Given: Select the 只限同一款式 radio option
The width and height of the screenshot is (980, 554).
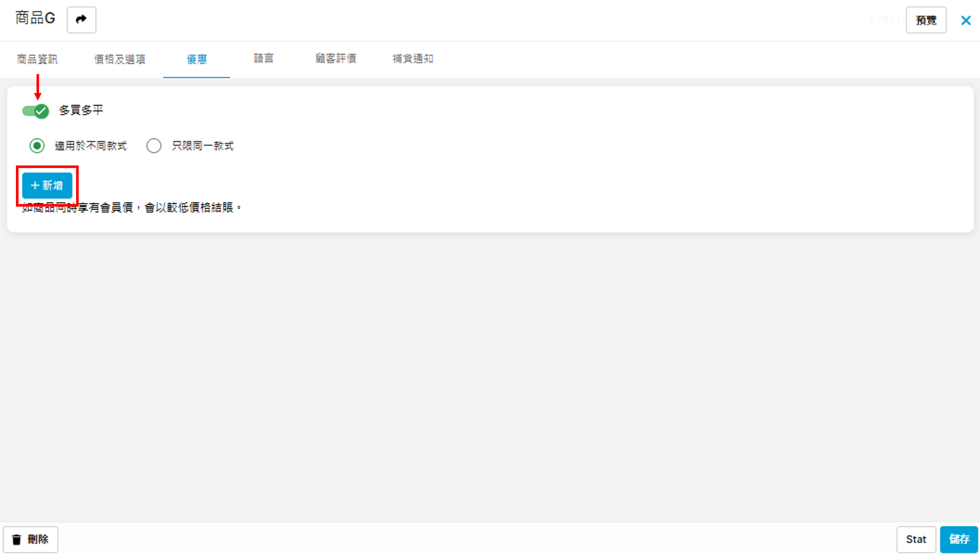Looking at the screenshot, I should pyautogui.click(x=154, y=145).
